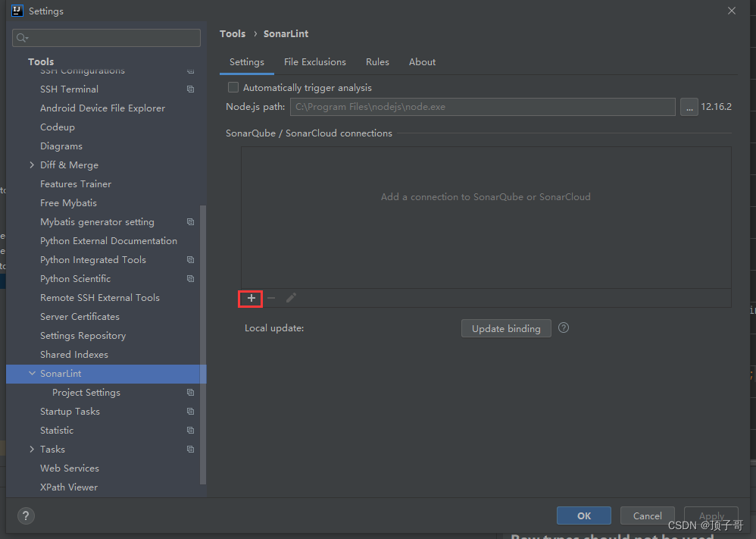
Task: Open Server Certificates settings
Action: pos(80,317)
